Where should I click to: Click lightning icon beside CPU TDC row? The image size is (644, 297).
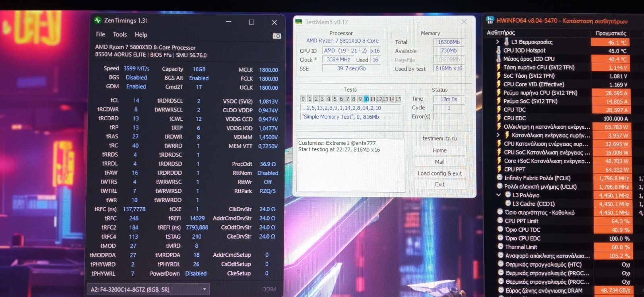pyautogui.click(x=499, y=109)
